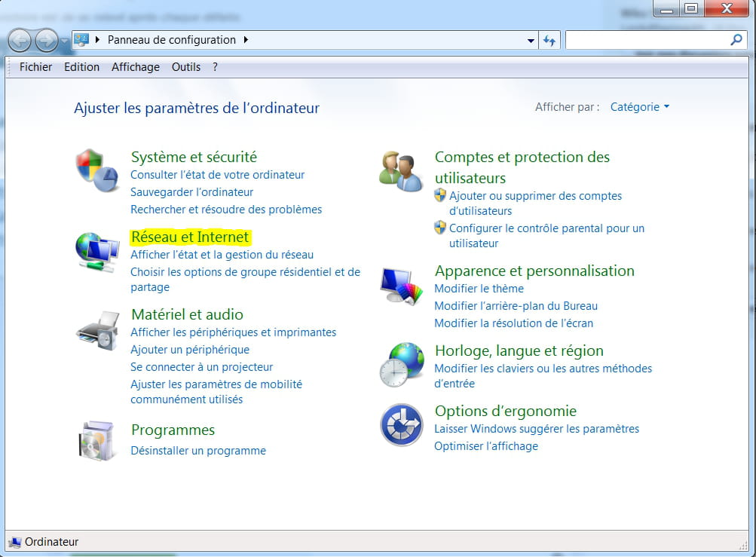The image size is (756, 557).
Task: Click Configurer le contrôle parental link
Action: [546, 235]
